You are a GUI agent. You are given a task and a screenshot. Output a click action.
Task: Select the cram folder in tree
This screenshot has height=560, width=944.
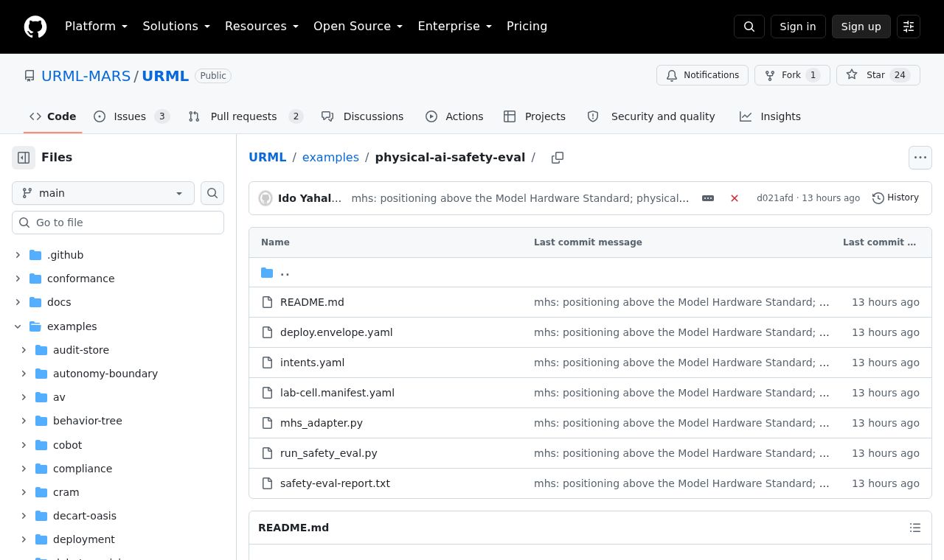click(66, 492)
